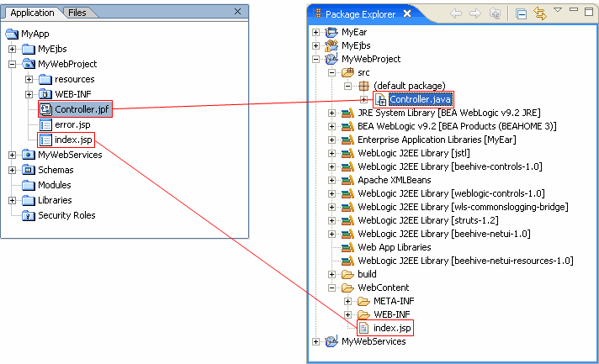Expand the build folder
The image size is (599, 364).
(331, 274)
